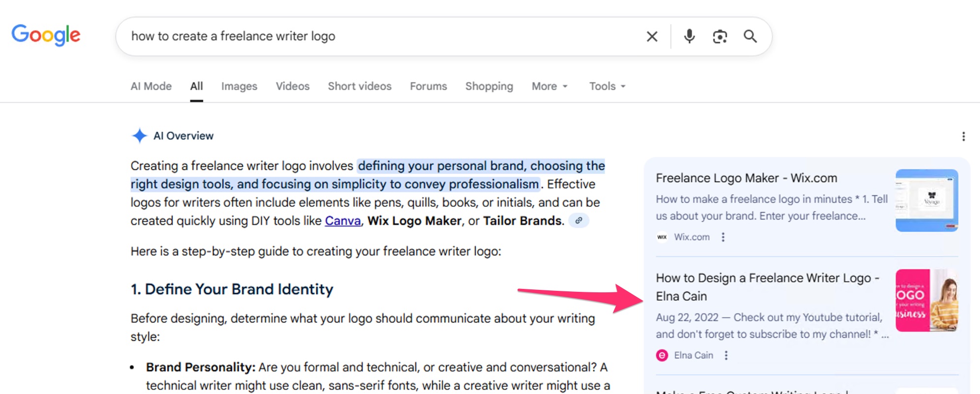Switch to the Images tab
The height and width of the screenshot is (394, 980).
coord(239,86)
